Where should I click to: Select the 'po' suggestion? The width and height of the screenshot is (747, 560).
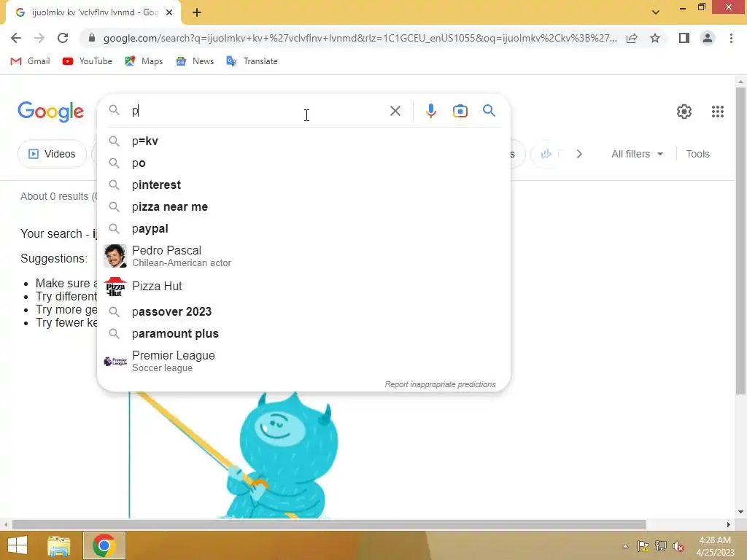303,163
